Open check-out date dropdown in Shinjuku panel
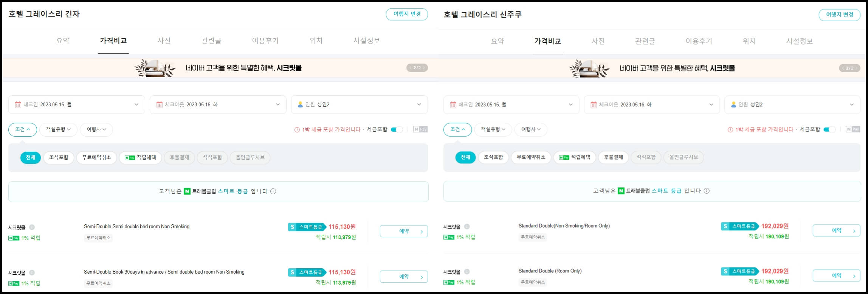This screenshot has height=294, width=868. tap(652, 105)
